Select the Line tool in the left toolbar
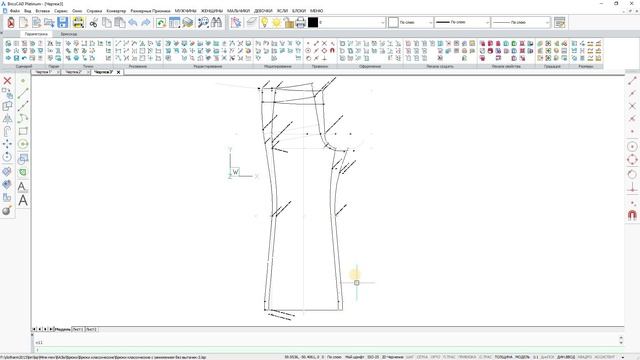This screenshot has width=640, height=360. coord(23,93)
